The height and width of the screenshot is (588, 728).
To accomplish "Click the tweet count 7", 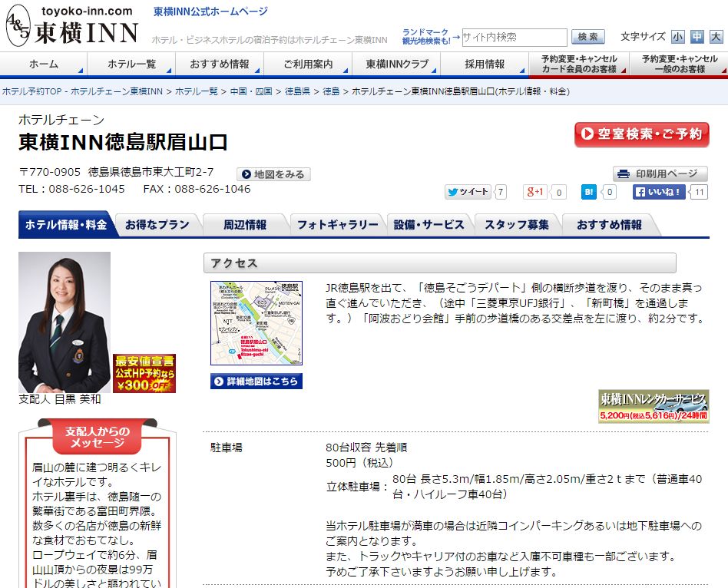I will pos(501,192).
